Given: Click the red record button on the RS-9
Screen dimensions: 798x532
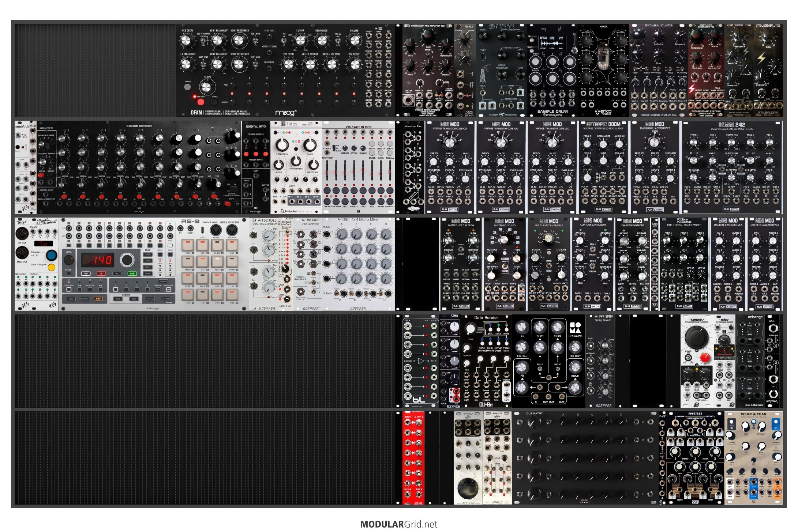Looking at the screenshot, I should tap(101, 273).
